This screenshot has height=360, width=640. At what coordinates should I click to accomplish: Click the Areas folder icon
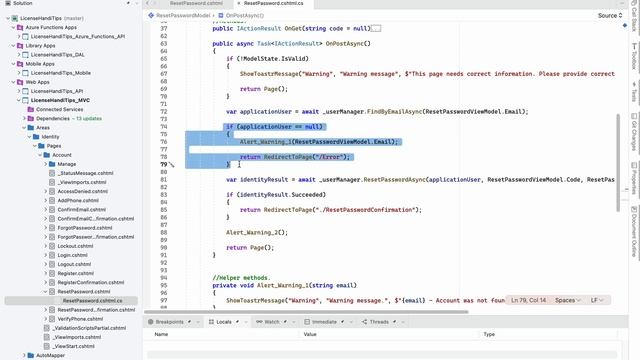click(x=31, y=128)
